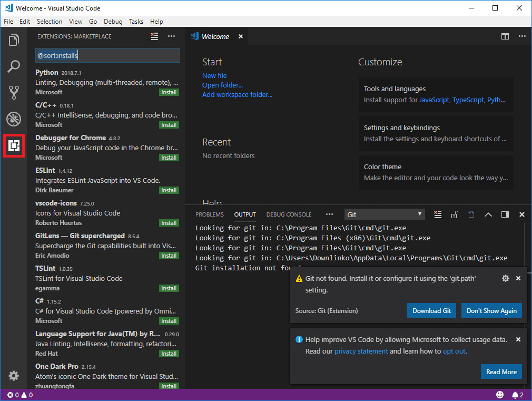Install Language Support for Java extension
Viewport: 532px width, 401px height.
(x=169, y=354)
